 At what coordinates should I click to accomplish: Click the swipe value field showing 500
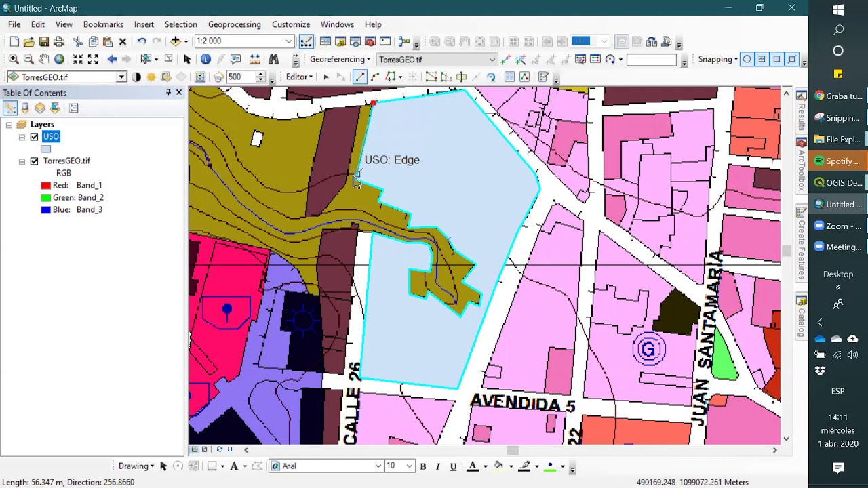(x=240, y=77)
